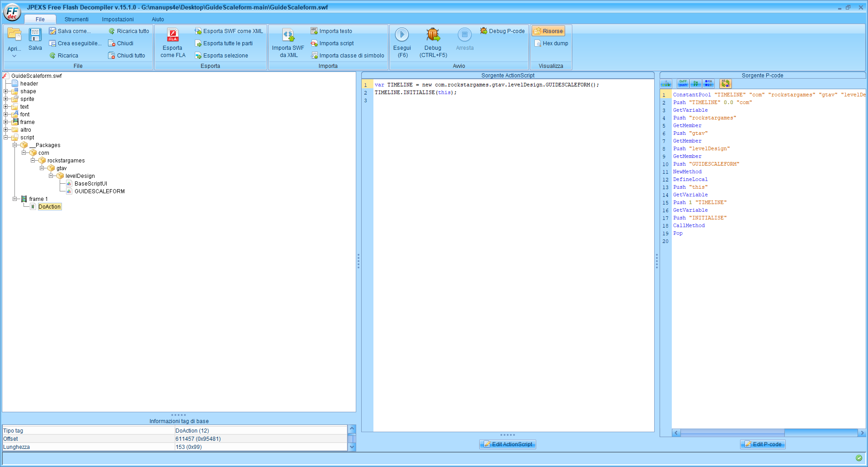Open the Strumenti ribbon tab
868x467 pixels.
76,19
